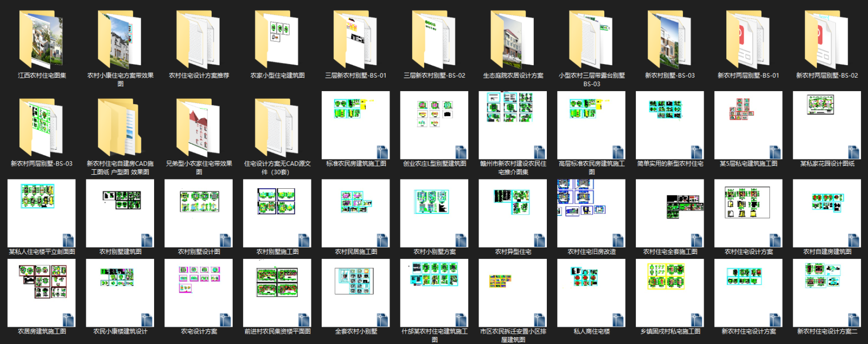Select the 农宅设计方案 drawing thumbnail
The image size is (868, 344).
tap(199, 293)
